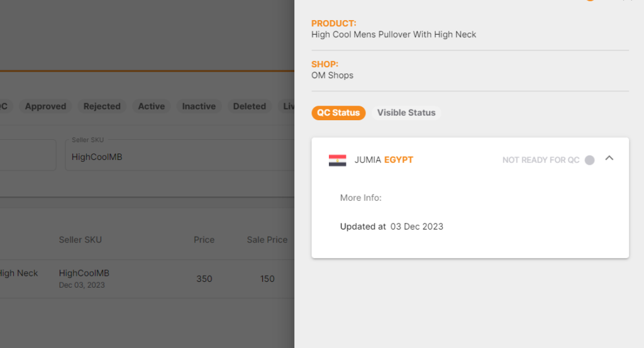
Task: Open the HighCoolMB product row
Action: [x=147, y=279]
